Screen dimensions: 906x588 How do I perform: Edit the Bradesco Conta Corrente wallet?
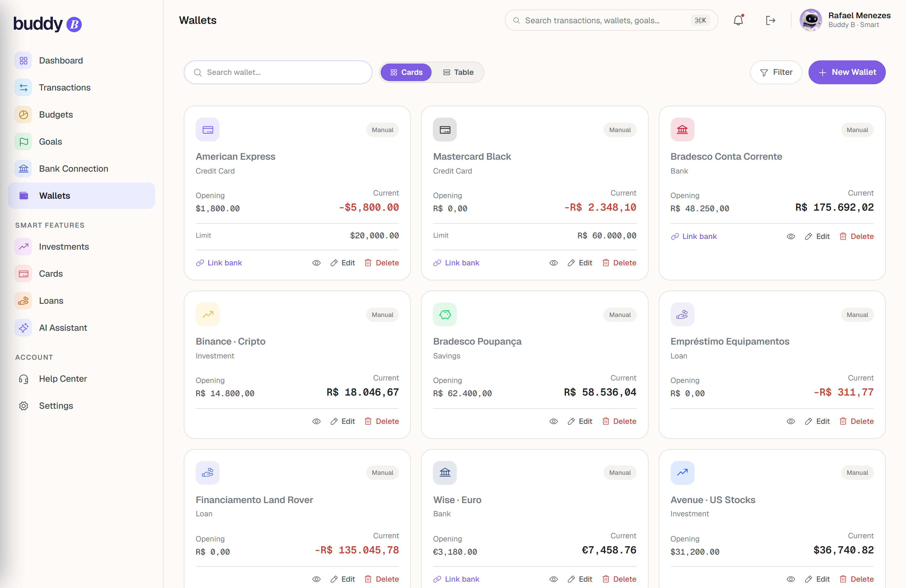(817, 236)
